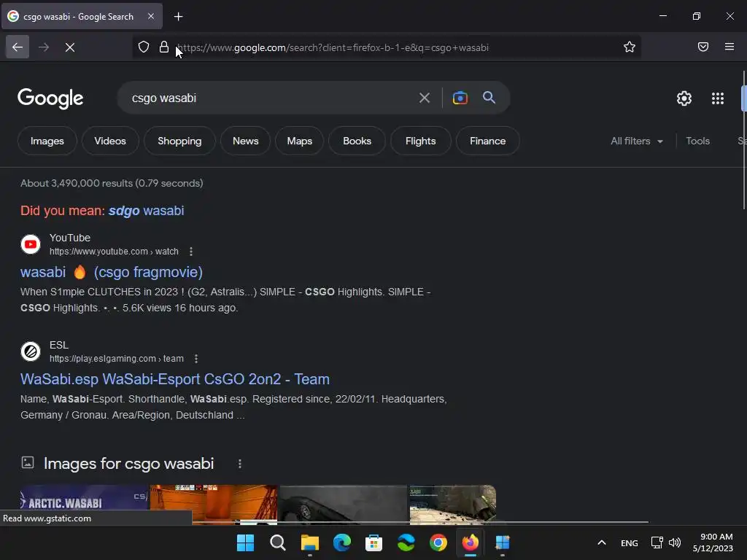Open the Firefox application menu
Viewport: 747px width, 560px height.
tap(729, 47)
